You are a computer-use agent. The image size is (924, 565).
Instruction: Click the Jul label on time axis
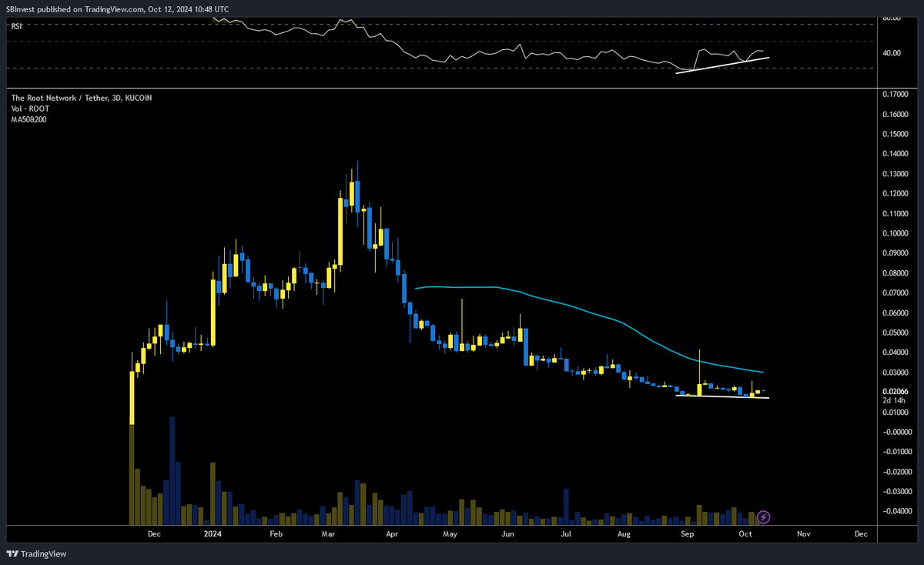coord(566,533)
